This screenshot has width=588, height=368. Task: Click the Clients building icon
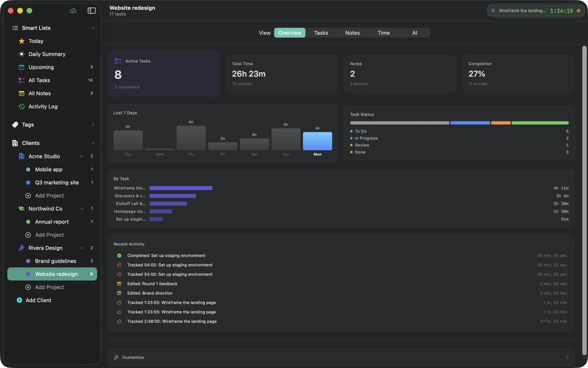coord(15,143)
